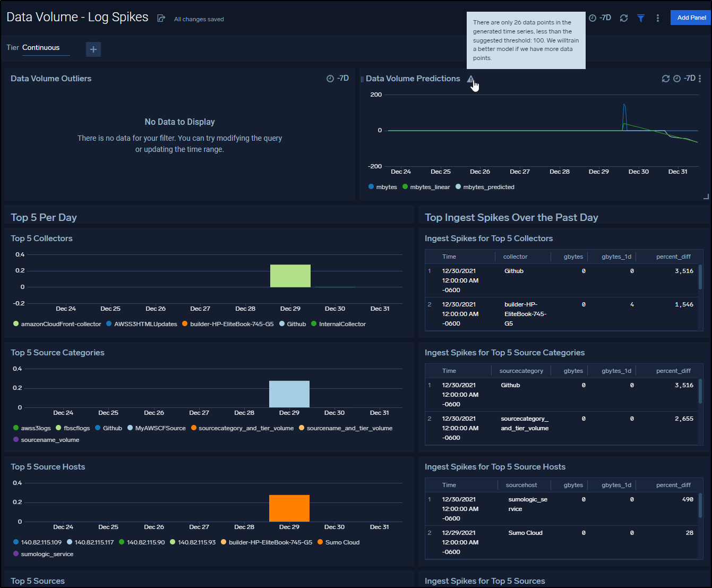The image size is (712, 588).
Task: Add a new filter with plus button
Action: 93,49
